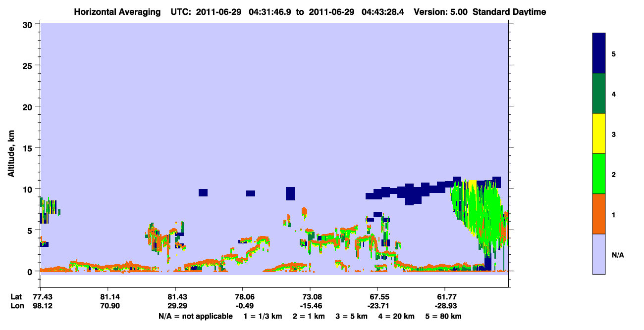Click the "1 = 1/3 km" footnote
Image resolution: width=644 pixels, height=330 pixels.
(x=263, y=316)
